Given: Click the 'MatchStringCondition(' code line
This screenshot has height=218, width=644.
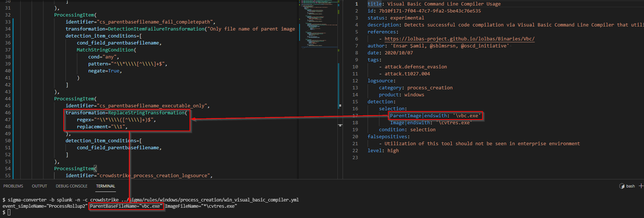Looking at the screenshot, I should [107, 49].
